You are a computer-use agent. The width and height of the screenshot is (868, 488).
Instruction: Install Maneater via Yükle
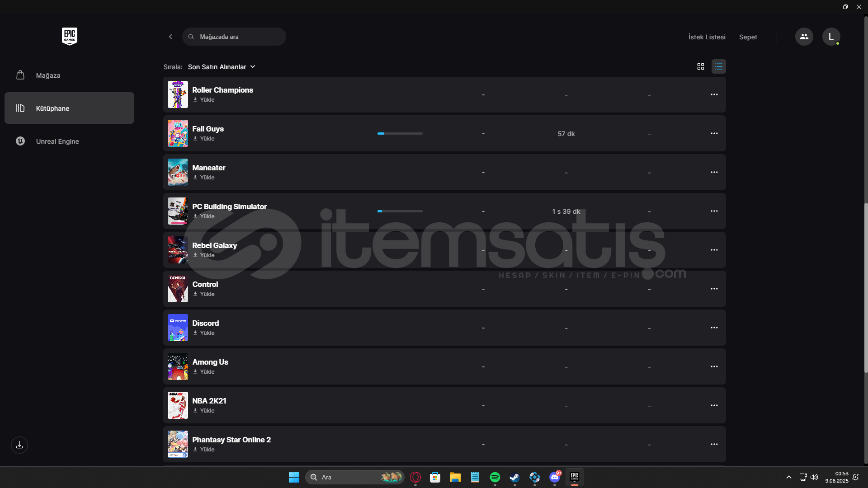click(x=204, y=178)
